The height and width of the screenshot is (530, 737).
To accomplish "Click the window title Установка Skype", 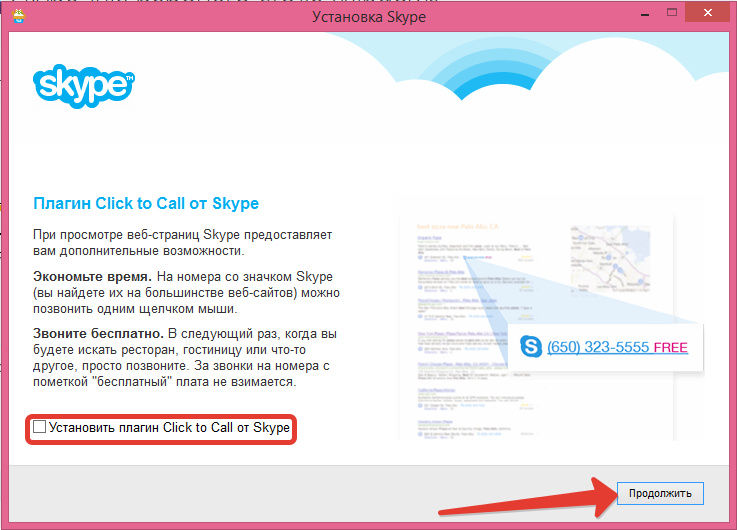I will [x=369, y=17].
